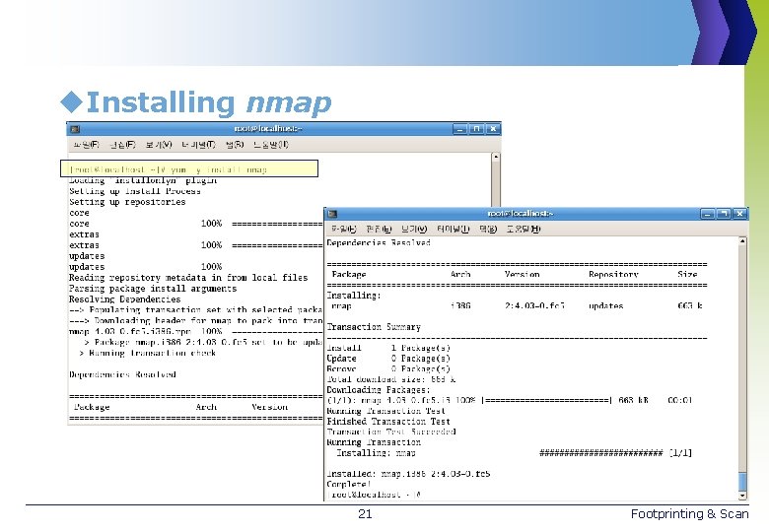Click 'updates' repository value in package row
The width and height of the screenshot is (769, 532).
point(605,306)
